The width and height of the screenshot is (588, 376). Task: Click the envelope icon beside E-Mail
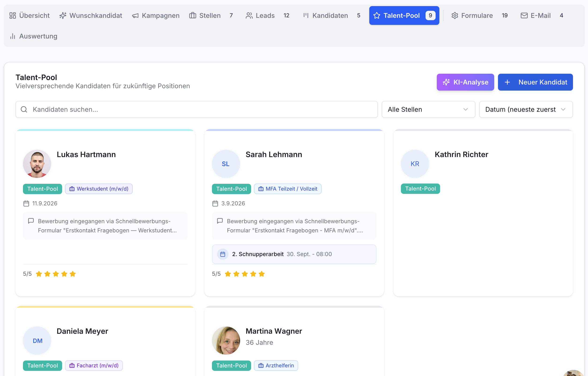[x=524, y=15]
